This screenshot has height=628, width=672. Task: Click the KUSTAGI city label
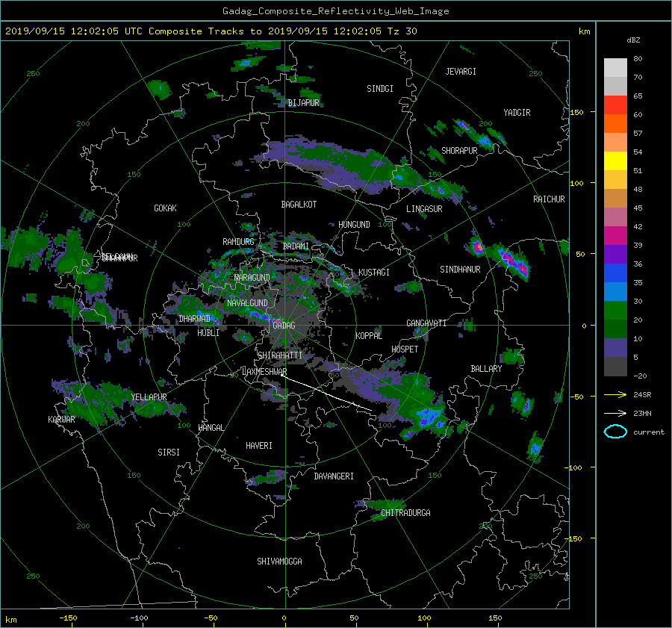pyautogui.click(x=374, y=273)
